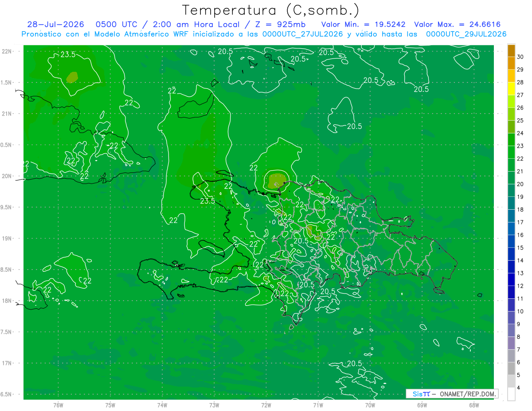Viewport: 532px width, 411px height.
Task: Click the '4' label on the color scale
Action: tap(519, 388)
